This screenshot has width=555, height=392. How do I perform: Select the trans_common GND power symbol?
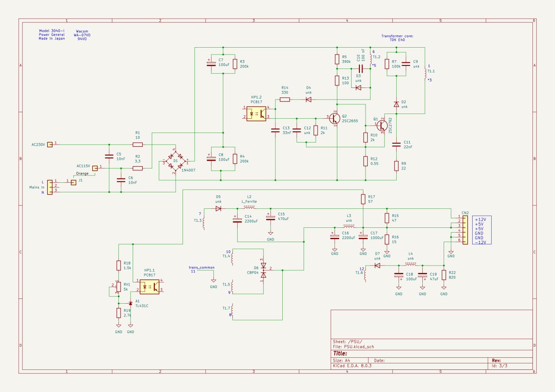pyautogui.click(x=213, y=282)
